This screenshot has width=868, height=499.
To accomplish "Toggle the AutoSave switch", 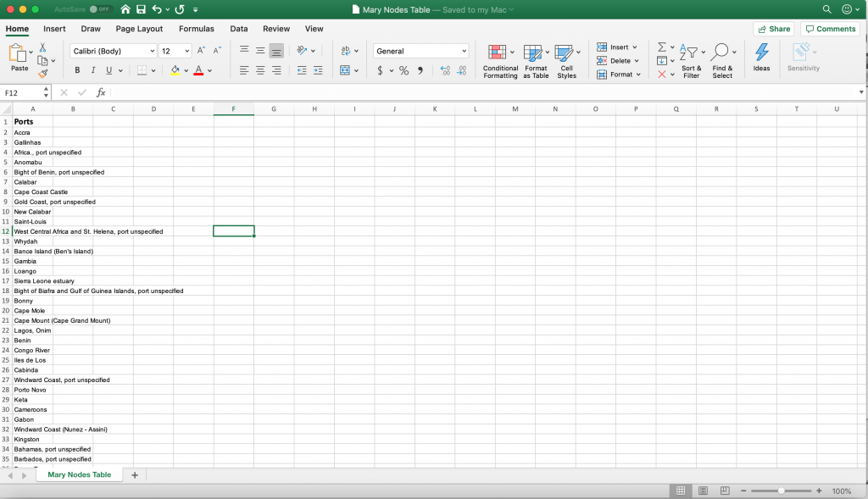I will 100,9.
